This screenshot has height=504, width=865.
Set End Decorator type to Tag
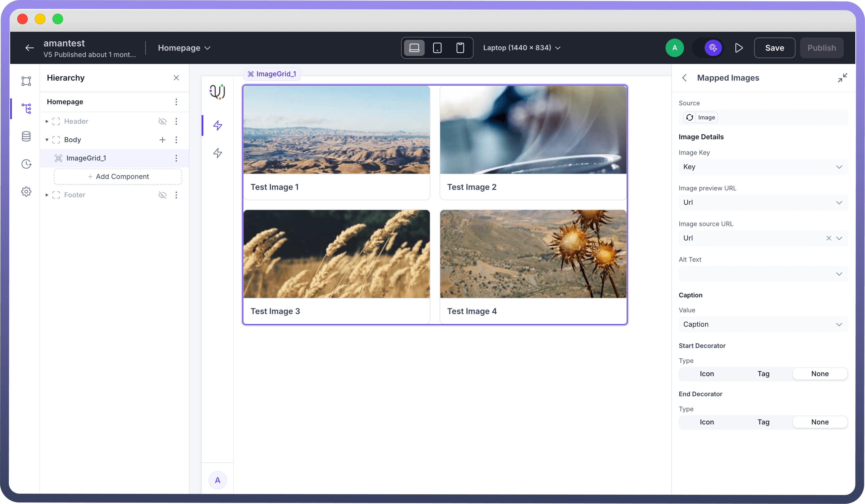[x=763, y=422]
